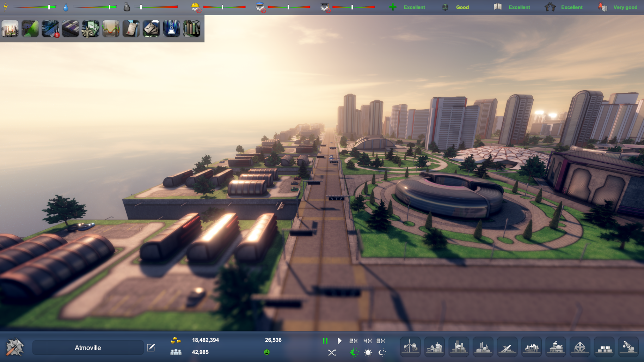Open the bookshelf library panel
The image size is (644, 362).
[192, 29]
